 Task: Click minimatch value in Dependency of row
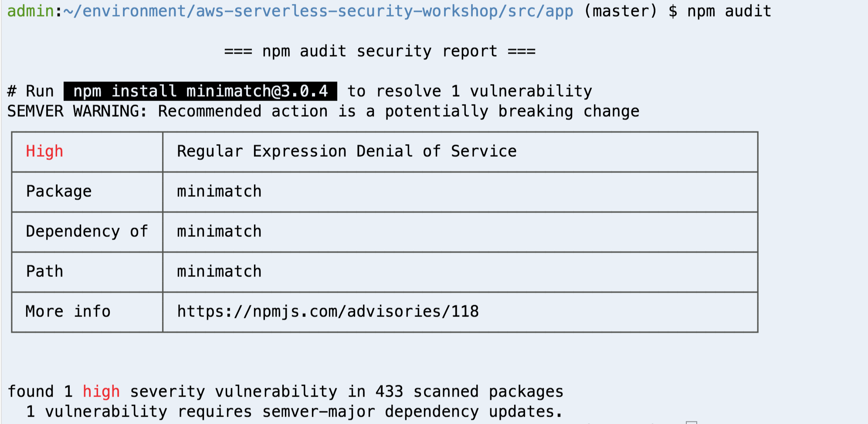point(219,232)
